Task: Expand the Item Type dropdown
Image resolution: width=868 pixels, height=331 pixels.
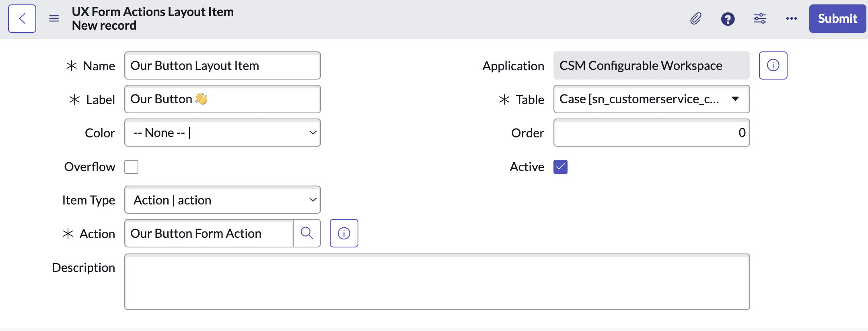Action: click(222, 200)
